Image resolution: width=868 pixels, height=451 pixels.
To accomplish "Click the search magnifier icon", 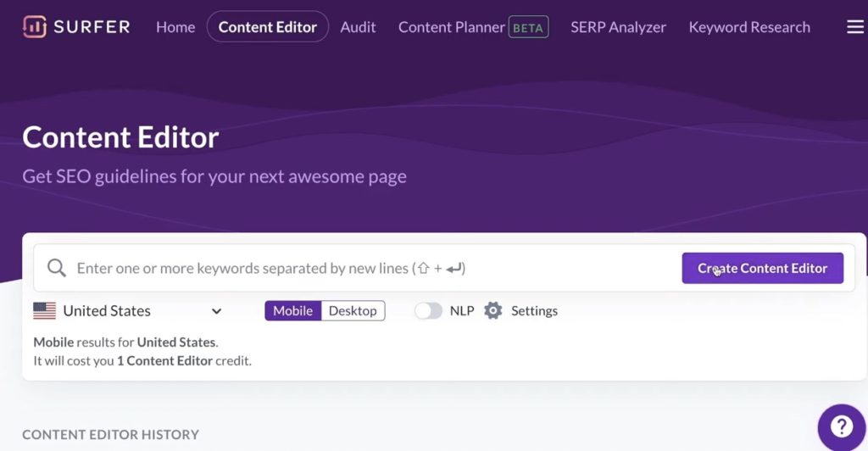I will pyautogui.click(x=57, y=268).
